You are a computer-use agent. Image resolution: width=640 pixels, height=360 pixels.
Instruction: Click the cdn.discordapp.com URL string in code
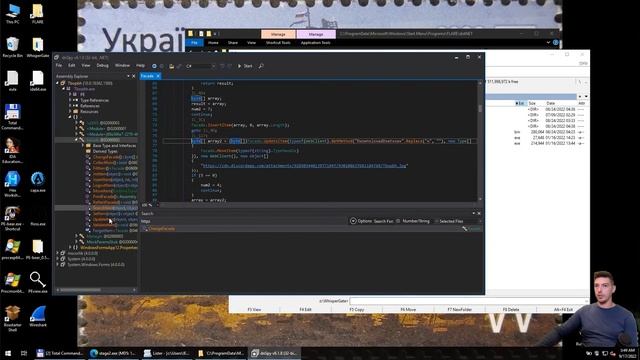pyautogui.click(x=304, y=166)
